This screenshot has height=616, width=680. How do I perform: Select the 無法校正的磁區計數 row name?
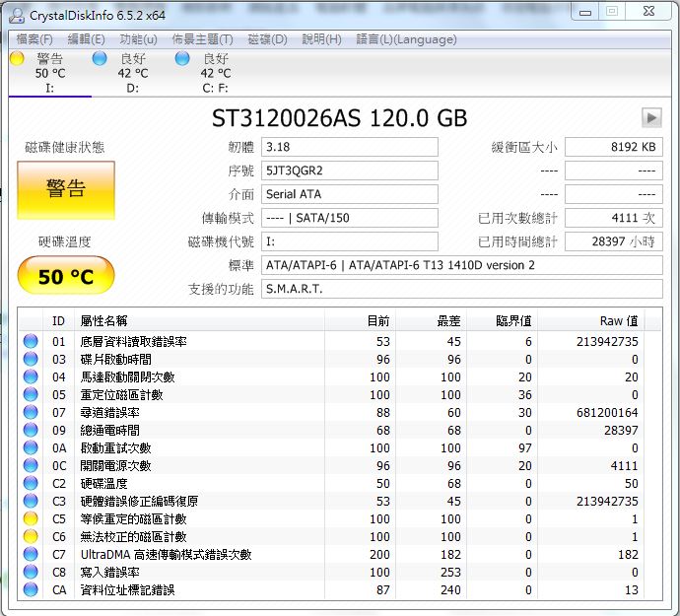point(134,537)
